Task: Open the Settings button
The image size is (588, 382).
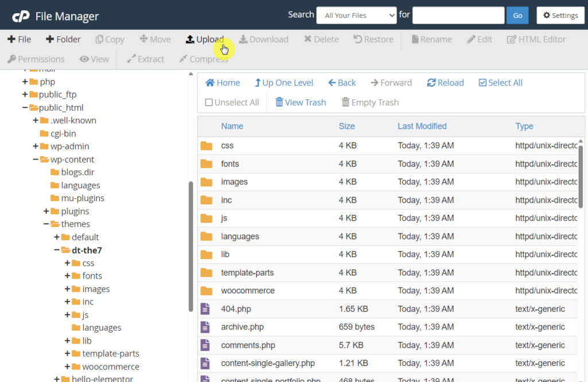Action: [560, 16]
